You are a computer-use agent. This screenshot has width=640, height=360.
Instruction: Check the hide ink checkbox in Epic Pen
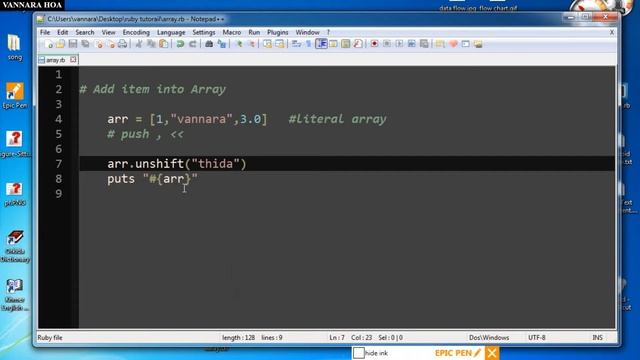(x=358, y=353)
